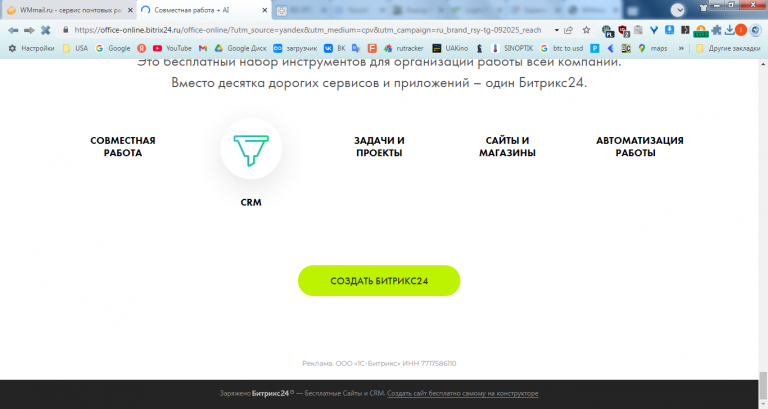Click the blue download arrow extension icon

670,30
